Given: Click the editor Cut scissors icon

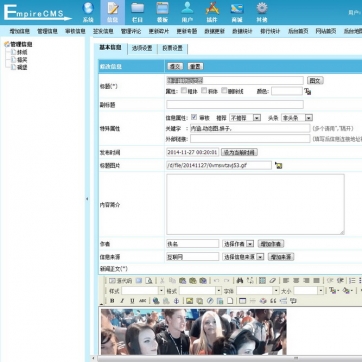Looking at the screenshot, I should 162,281.
